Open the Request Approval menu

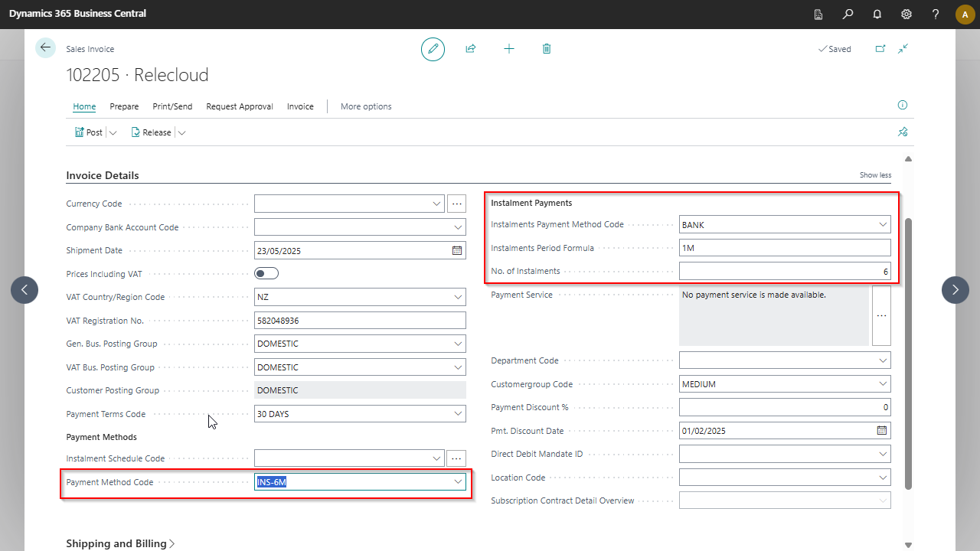[x=240, y=106]
